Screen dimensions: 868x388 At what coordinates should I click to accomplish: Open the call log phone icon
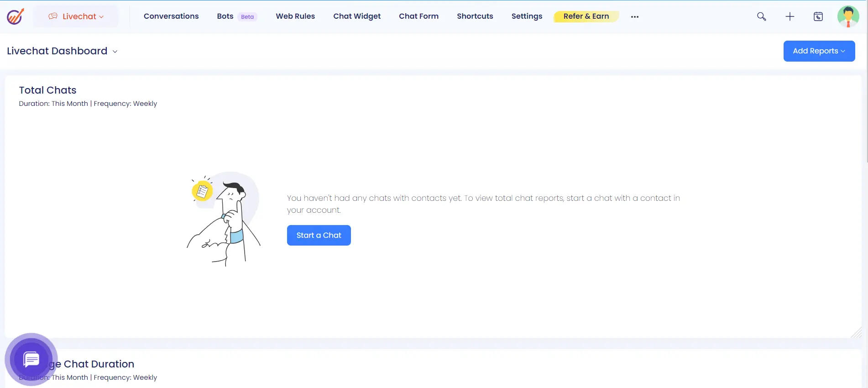(818, 16)
